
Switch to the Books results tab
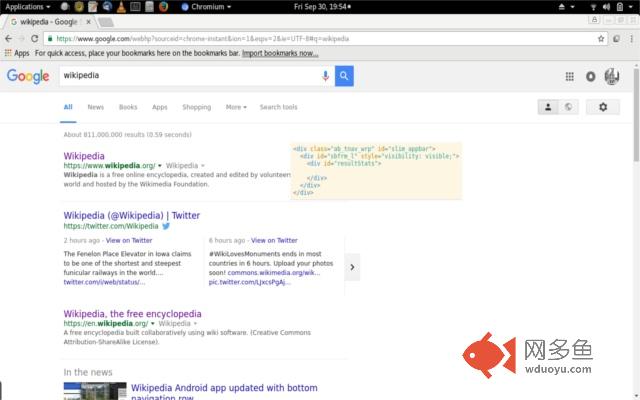click(128, 107)
